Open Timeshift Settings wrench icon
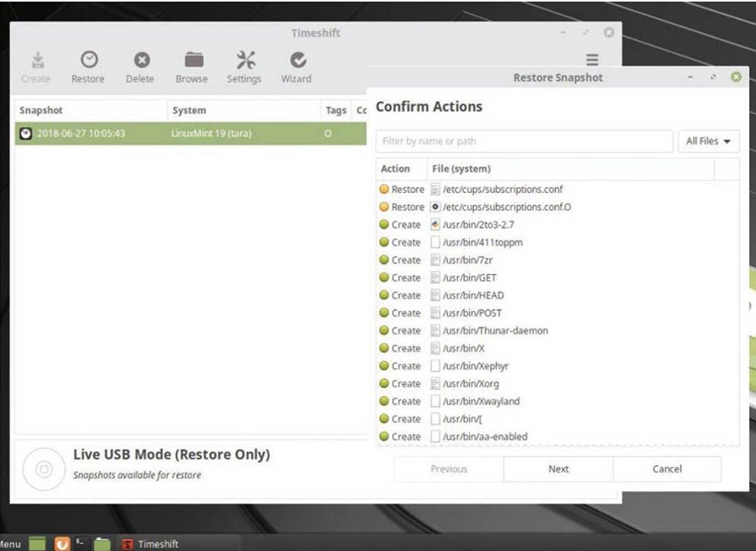This screenshot has height=551, width=756. [x=246, y=60]
